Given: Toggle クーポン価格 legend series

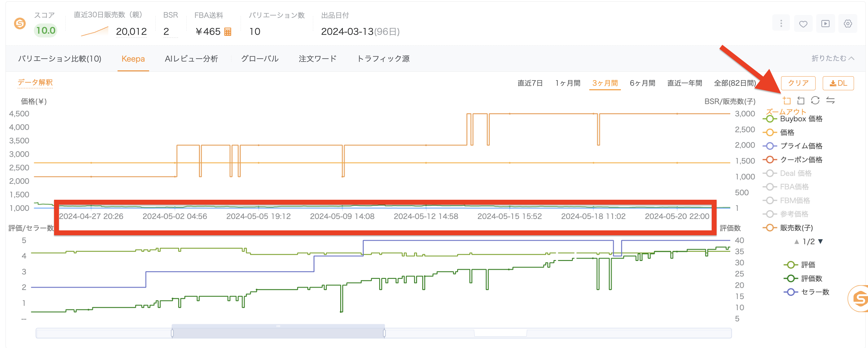Looking at the screenshot, I should pyautogui.click(x=793, y=160).
